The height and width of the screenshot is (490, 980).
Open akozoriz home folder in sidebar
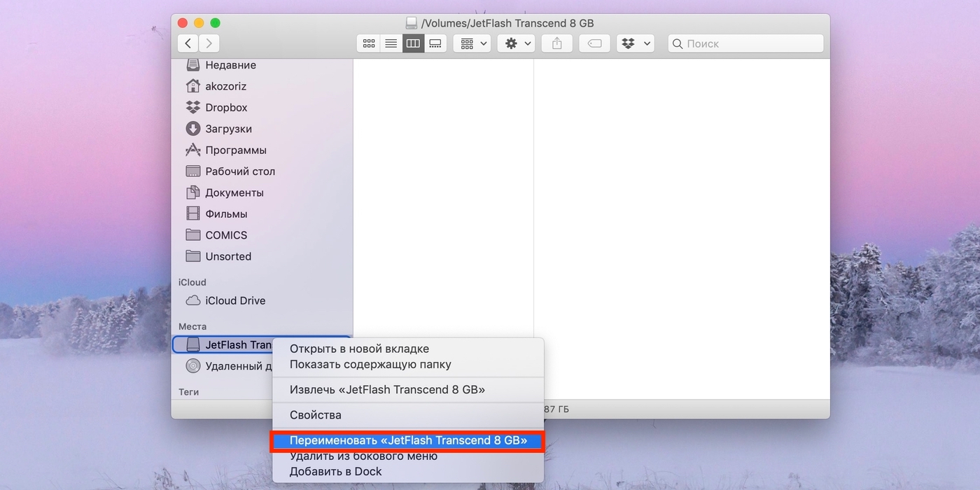pyautogui.click(x=262, y=86)
